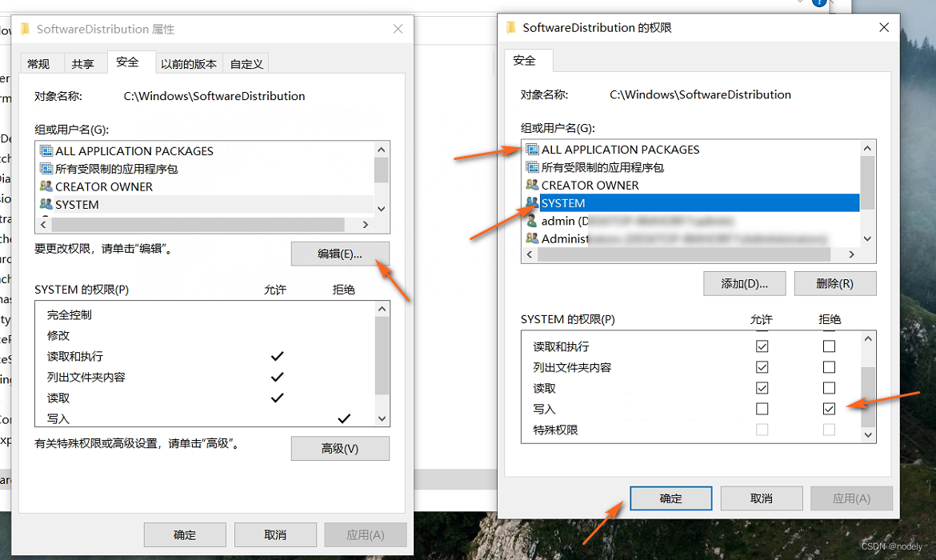Click down arrow of permissions list in properties window
This screenshot has width=936, height=560.
pos(382,418)
